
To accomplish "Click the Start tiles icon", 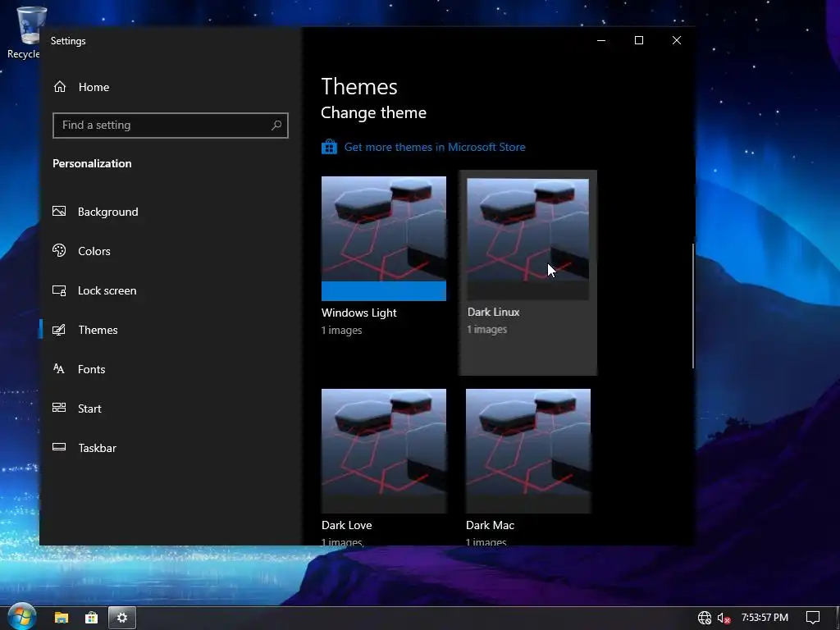I will (59, 408).
